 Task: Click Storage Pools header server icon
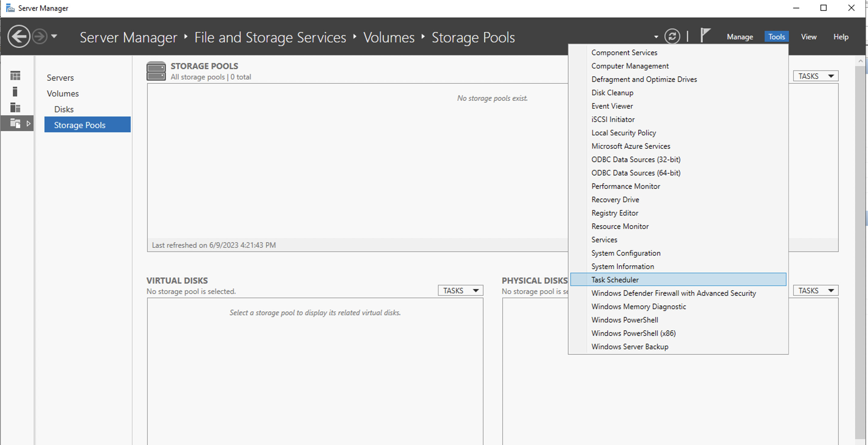pos(156,71)
